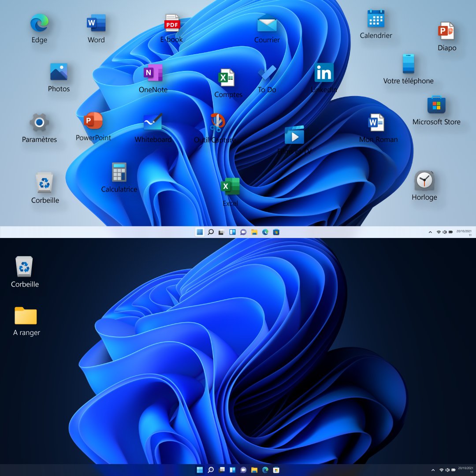Open the Word desktop shortcut
The height and width of the screenshot is (476, 476).
tap(96, 23)
